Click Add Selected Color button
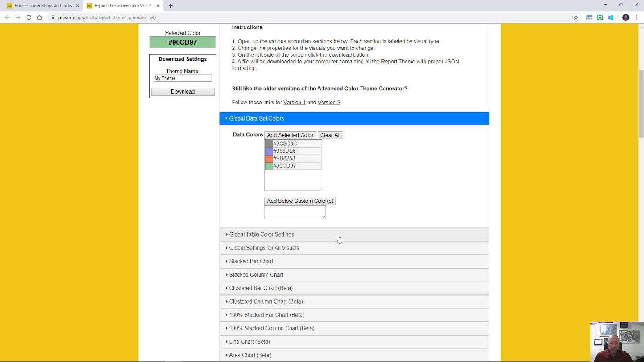The width and height of the screenshot is (644, 362). [290, 135]
